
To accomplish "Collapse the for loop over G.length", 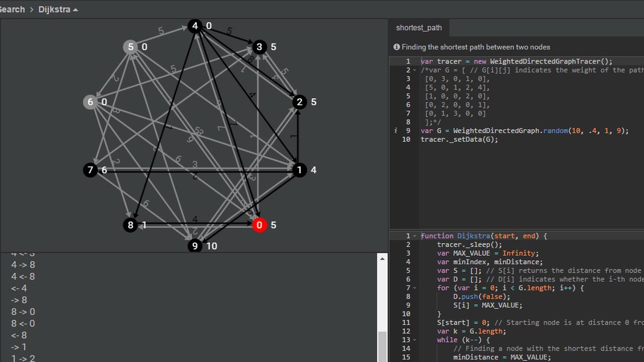I will tap(414, 288).
